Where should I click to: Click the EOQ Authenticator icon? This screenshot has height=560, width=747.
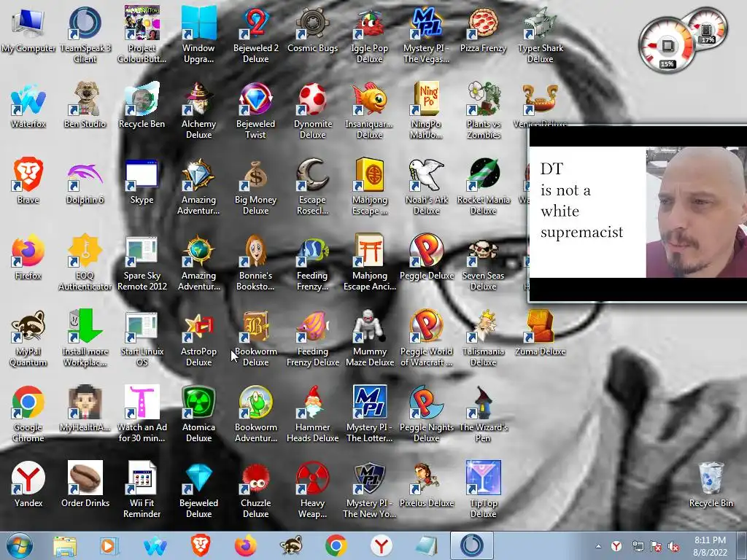pyautogui.click(x=85, y=262)
